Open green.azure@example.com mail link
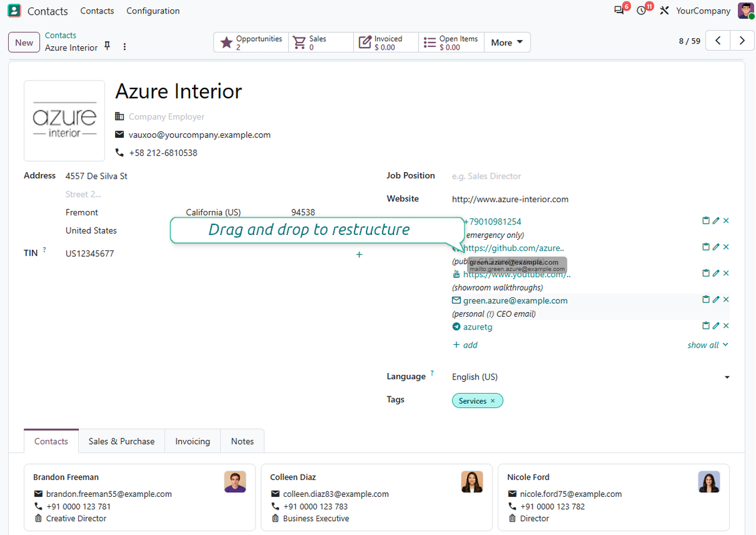756x535 pixels. [x=515, y=301]
